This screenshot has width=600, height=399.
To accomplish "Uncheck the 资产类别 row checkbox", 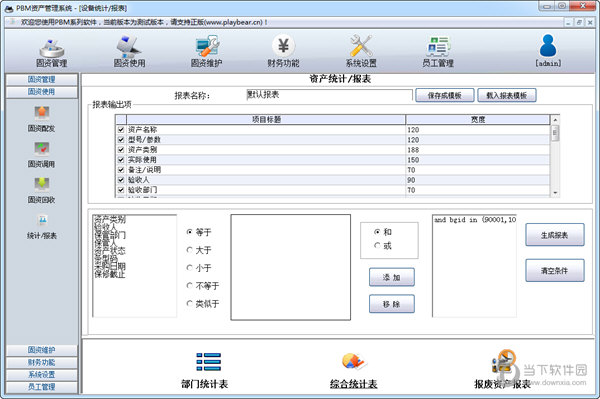I will (x=121, y=150).
